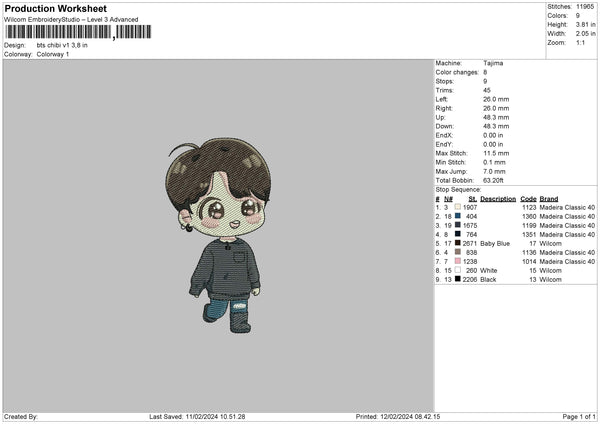600x424 pixels.
Task: Select the EndY value 0.00 in
Action: (x=493, y=144)
